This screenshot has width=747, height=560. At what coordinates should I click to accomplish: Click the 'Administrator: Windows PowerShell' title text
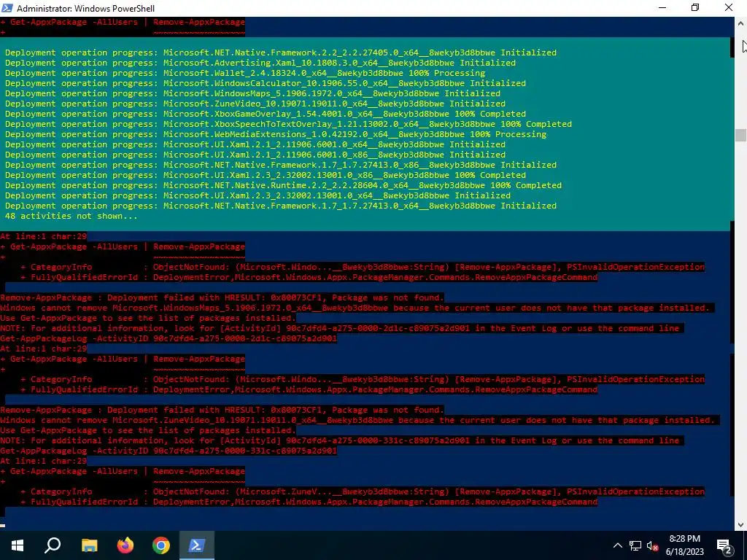(x=86, y=9)
